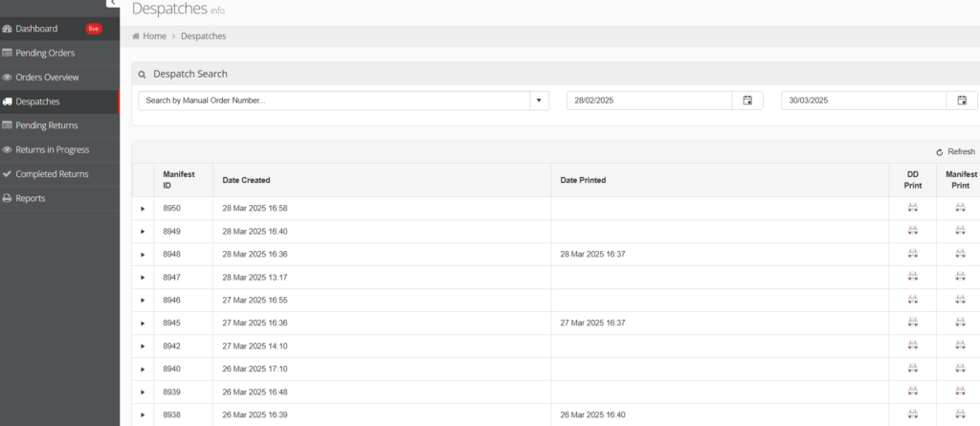
Task: Open the end date calendar picker
Action: (963, 101)
